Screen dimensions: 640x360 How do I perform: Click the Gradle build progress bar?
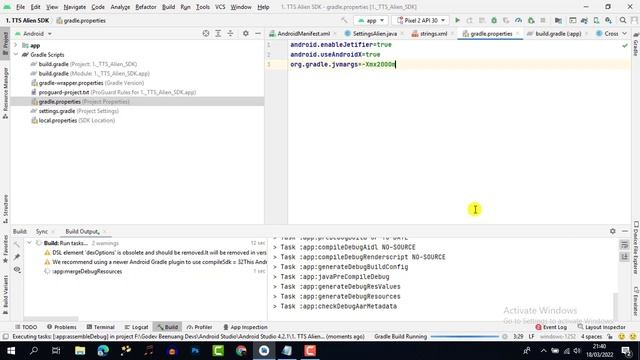465,337
